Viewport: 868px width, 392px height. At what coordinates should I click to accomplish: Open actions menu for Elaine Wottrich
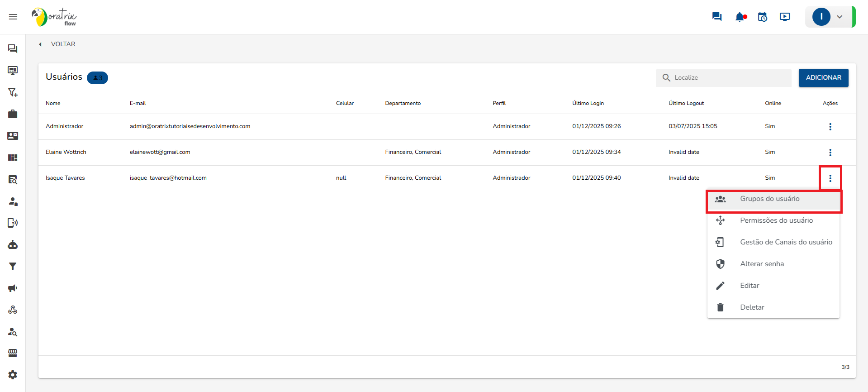pos(830,153)
